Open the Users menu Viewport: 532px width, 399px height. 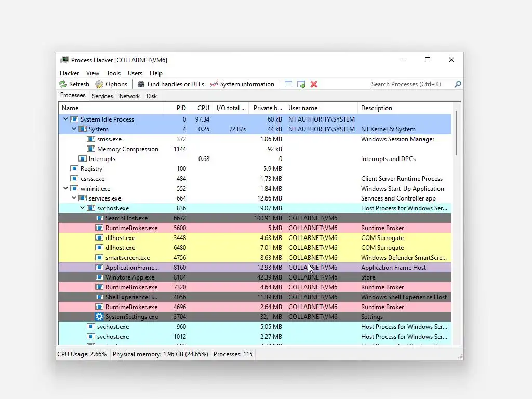tap(135, 73)
